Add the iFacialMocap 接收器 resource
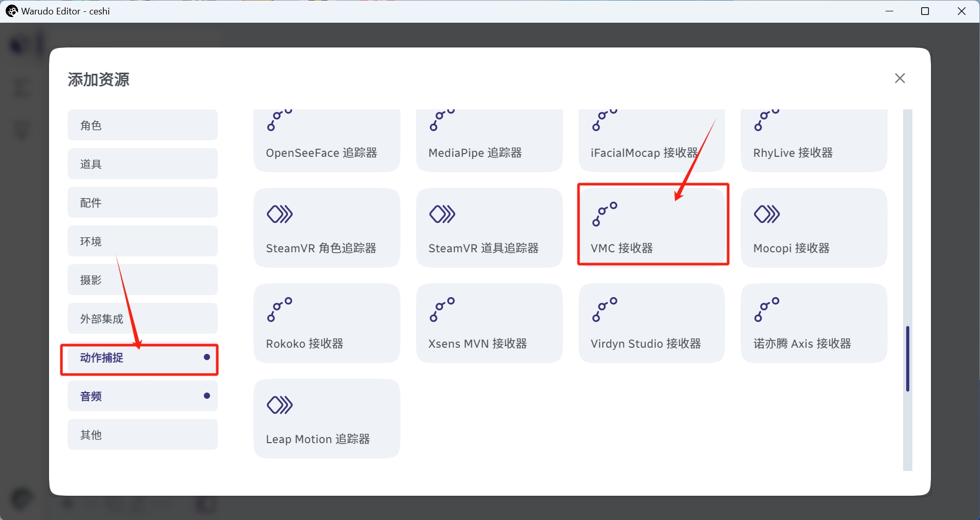This screenshot has height=520, width=980. pyautogui.click(x=651, y=140)
